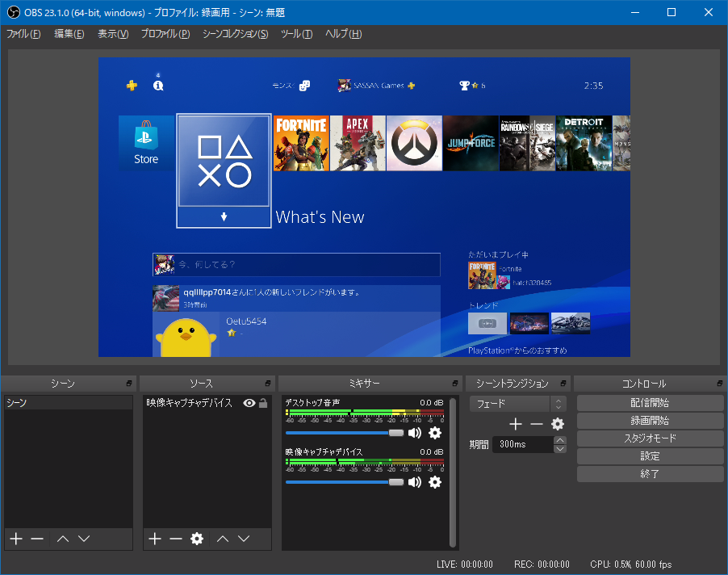Click 録画開始 to start recording

tap(650, 420)
